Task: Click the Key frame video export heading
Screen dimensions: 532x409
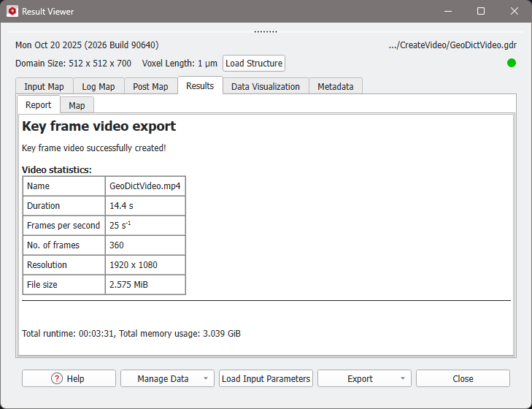Action: 99,126
